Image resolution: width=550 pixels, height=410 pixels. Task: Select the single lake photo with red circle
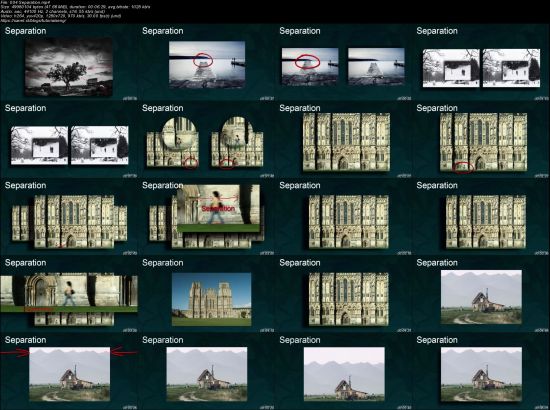(207, 65)
